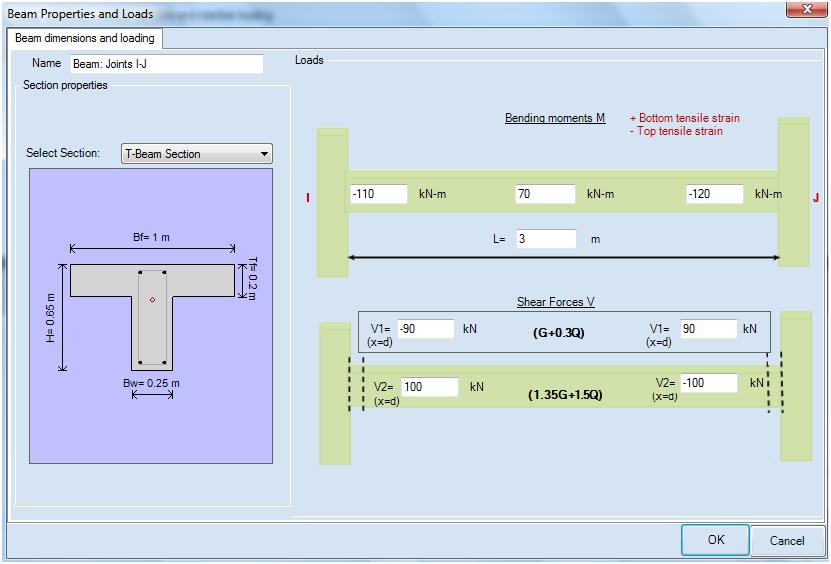This screenshot has height=564, width=831.
Task: Click the OK button
Action: 715,540
